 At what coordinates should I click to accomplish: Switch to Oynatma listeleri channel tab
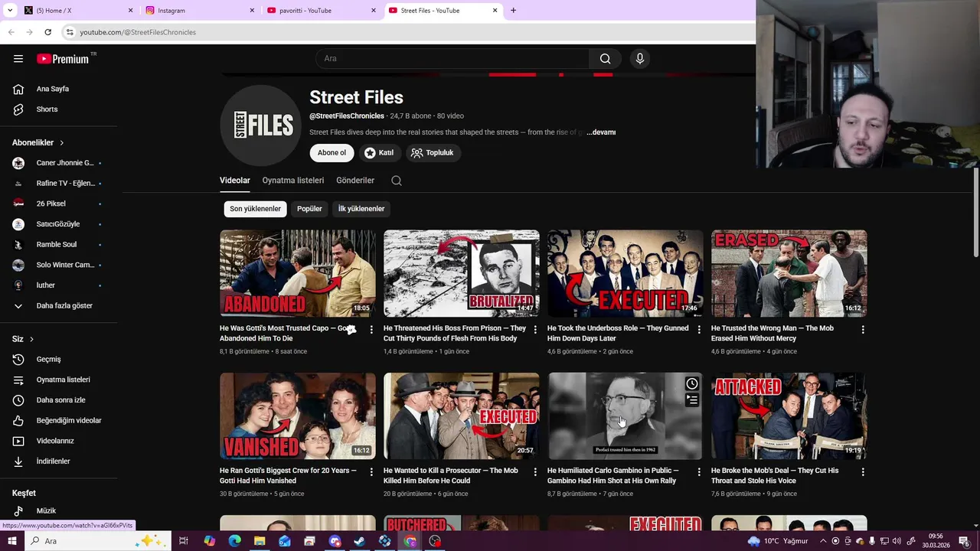293,181
